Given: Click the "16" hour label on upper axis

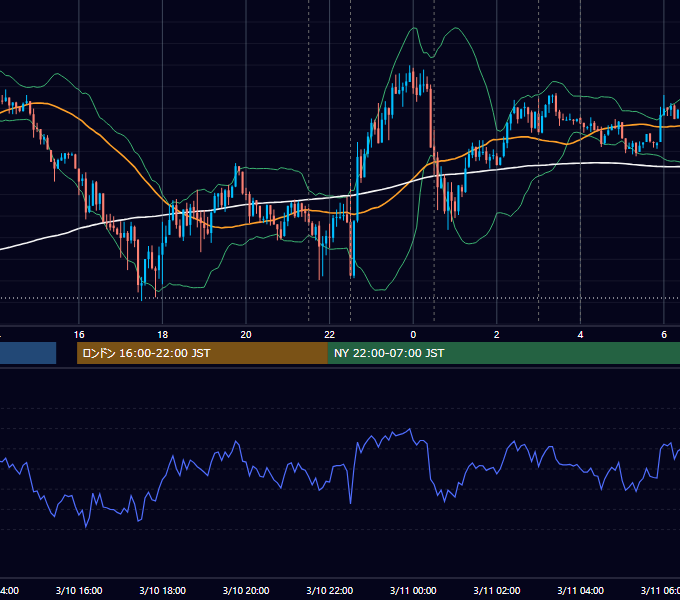Looking at the screenshot, I should coord(79,334).
